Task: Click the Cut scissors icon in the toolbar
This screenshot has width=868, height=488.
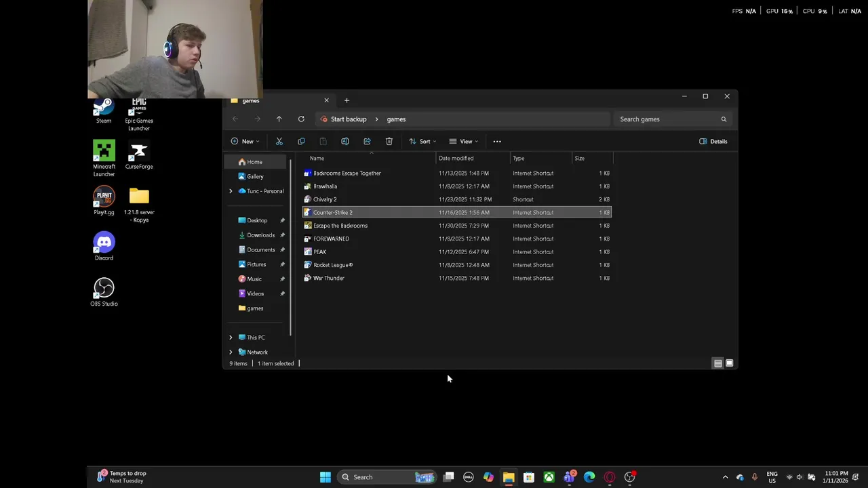Action: pyautogui.click(x=279, y=141)
